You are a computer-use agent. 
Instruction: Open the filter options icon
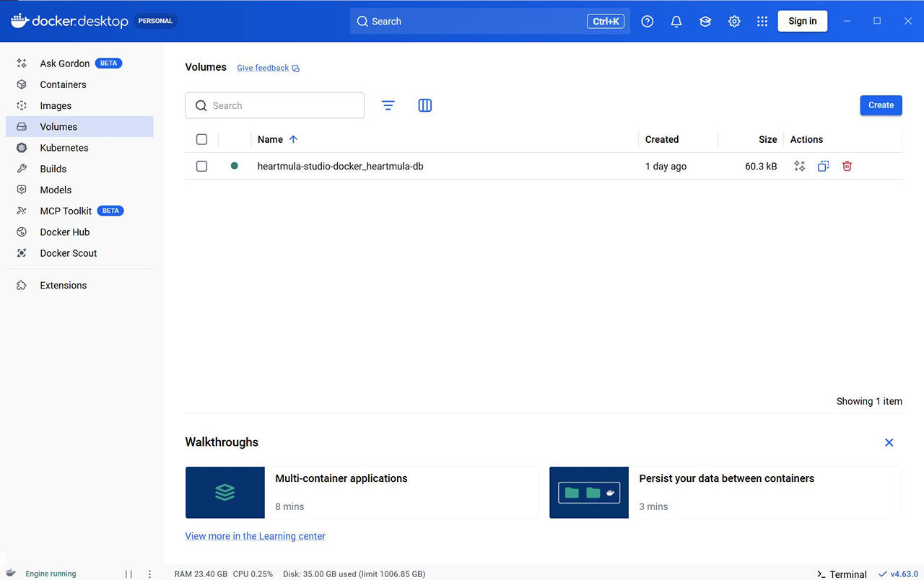point(388,105)
